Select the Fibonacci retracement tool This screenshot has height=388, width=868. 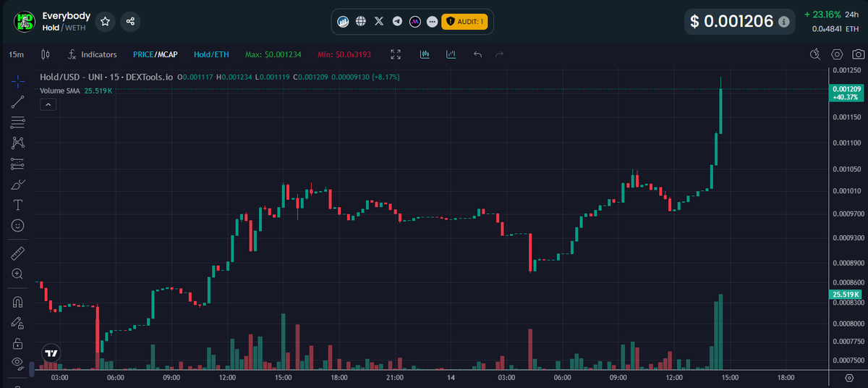[18, 122]
